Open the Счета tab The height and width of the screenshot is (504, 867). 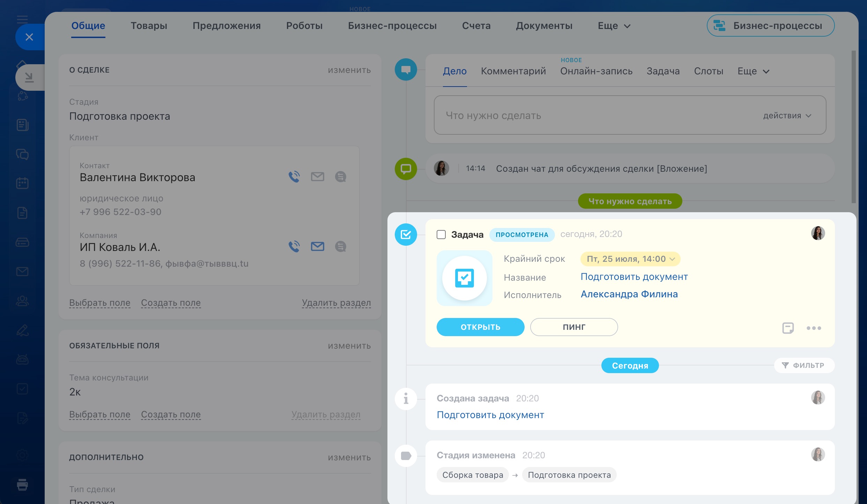click(476, 26)
